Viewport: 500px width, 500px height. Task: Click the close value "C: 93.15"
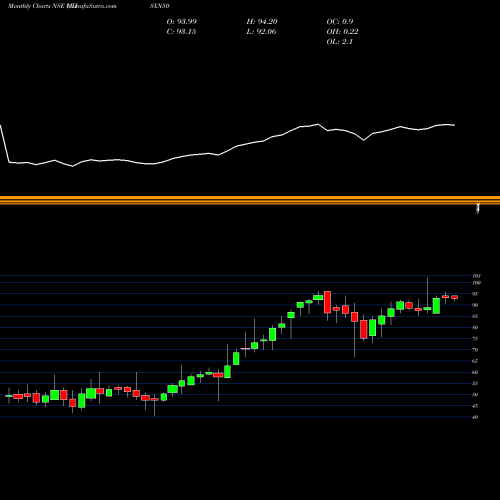(181, 32)
